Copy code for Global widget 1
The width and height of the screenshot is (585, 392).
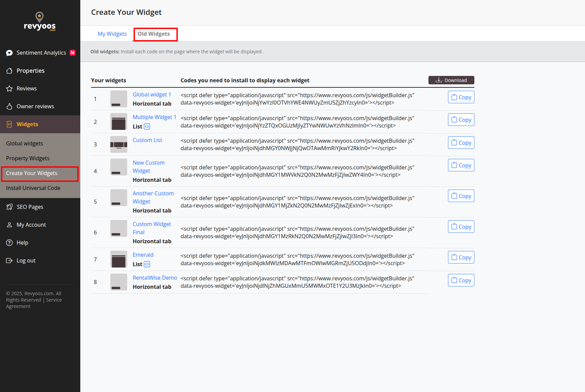[x=461, y=97]
